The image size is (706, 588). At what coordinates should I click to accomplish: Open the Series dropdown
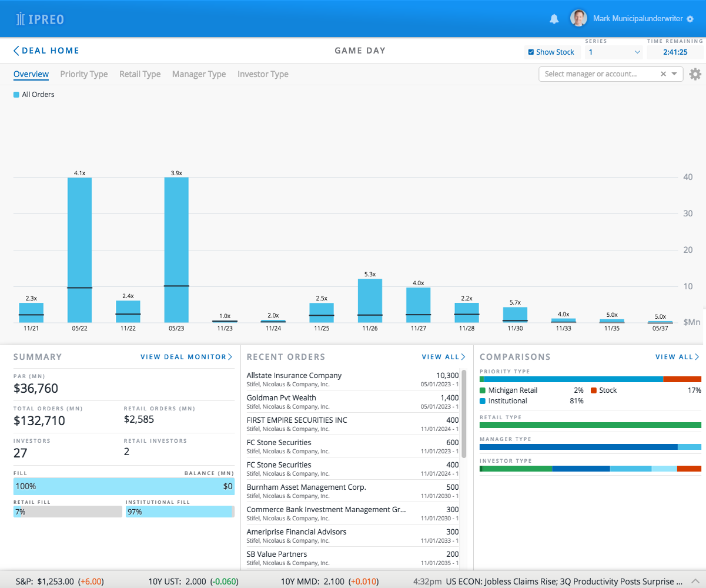click(614, 52)
